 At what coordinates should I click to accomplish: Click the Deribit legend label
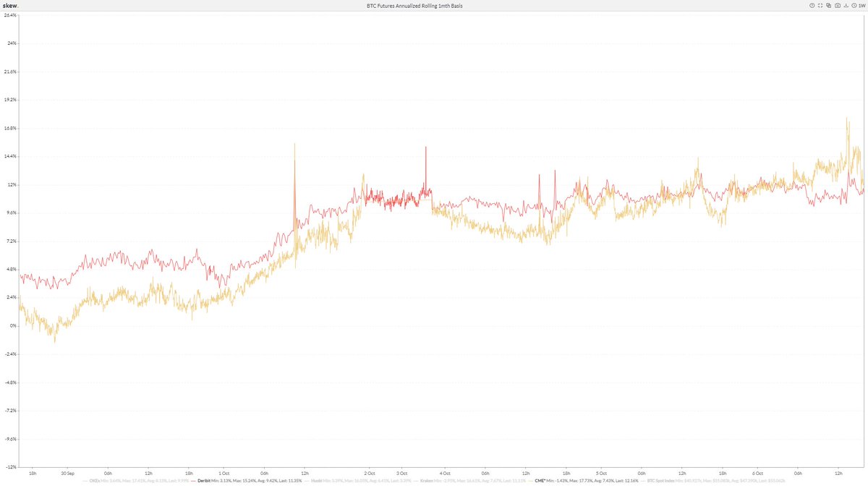(203, 481)
